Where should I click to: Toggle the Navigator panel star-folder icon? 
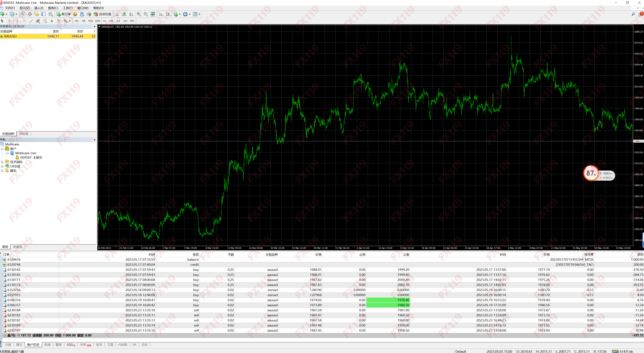(37, 14)
